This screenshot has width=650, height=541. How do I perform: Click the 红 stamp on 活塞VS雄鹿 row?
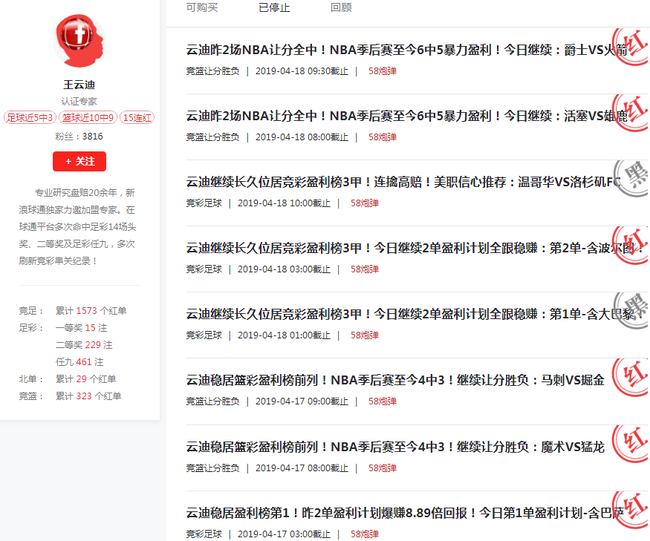[x=631, y=113]
